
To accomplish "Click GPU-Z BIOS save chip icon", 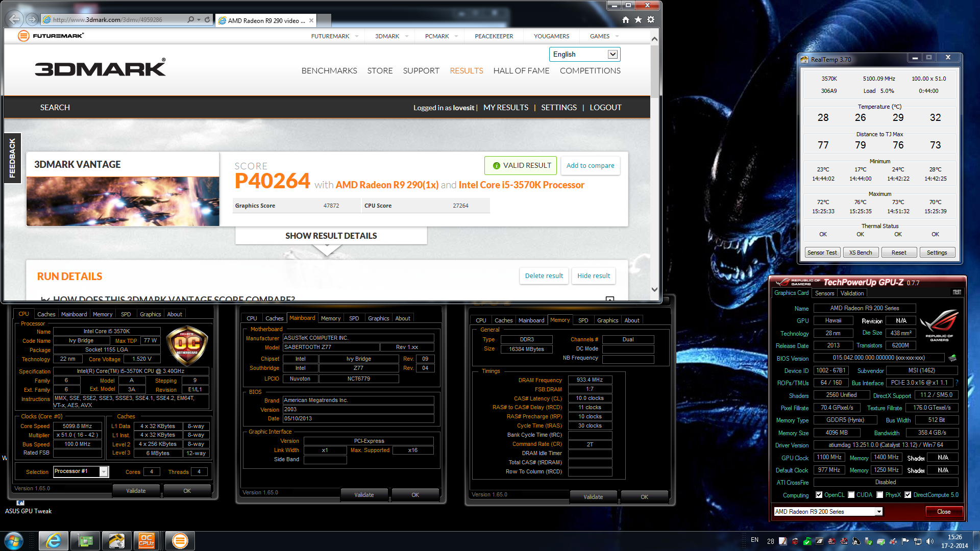I will [952, 358].
